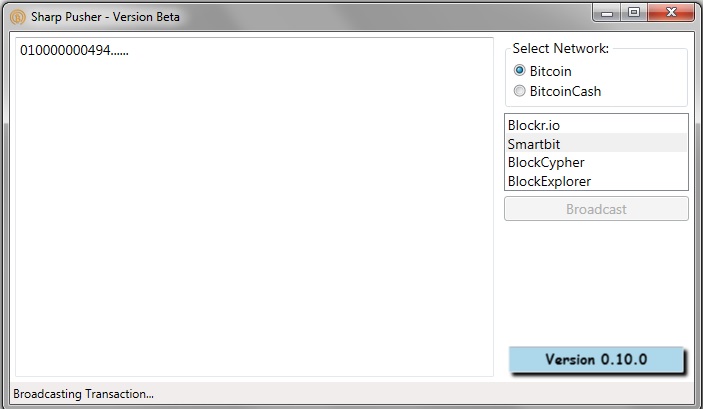Click the "Sharp Pusher - Version Beta" title text
The height and width of the screenshot is (409, 703).
(105, 17)
